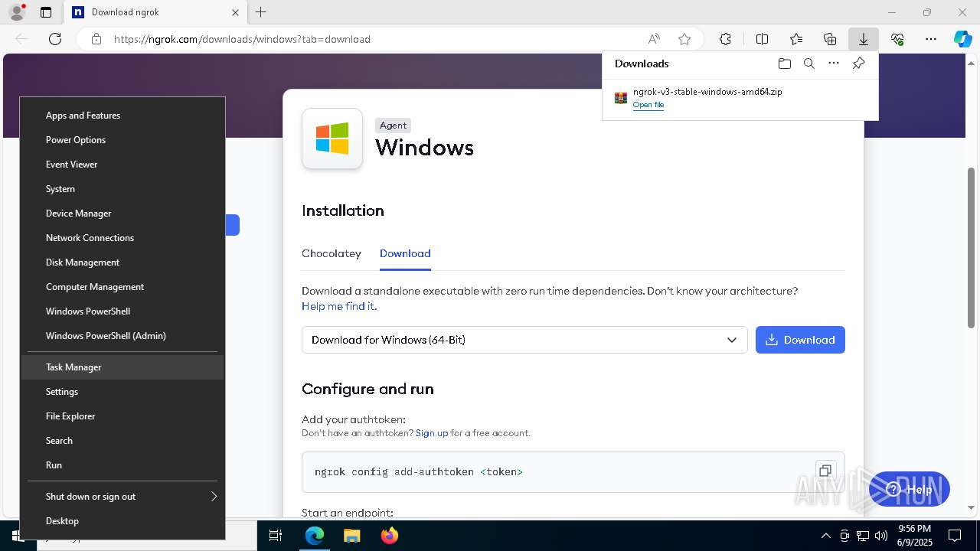Open the clock and date in taskbar
Screen dimensions: 980x551
coord(914,536)
